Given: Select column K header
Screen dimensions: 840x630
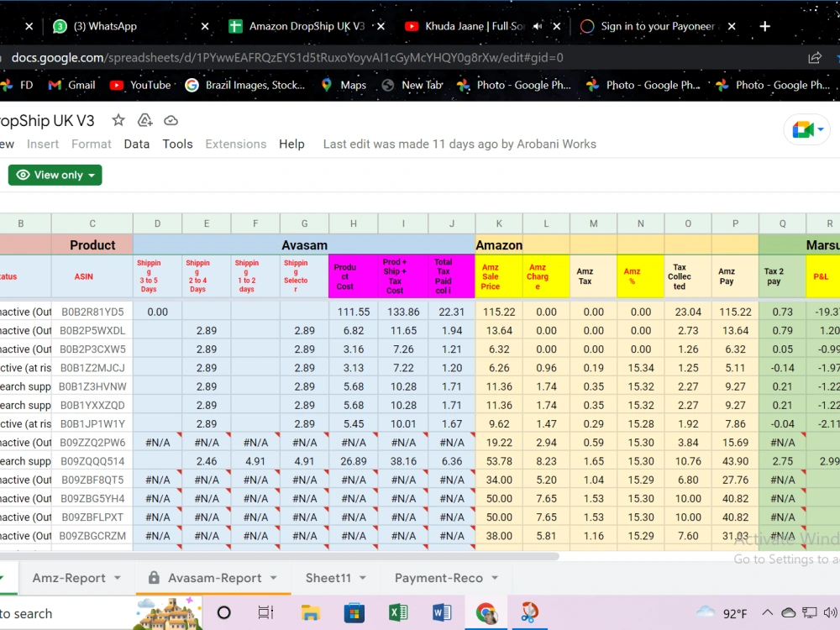Looking at the screenshot, I should (x=499, y=223).
